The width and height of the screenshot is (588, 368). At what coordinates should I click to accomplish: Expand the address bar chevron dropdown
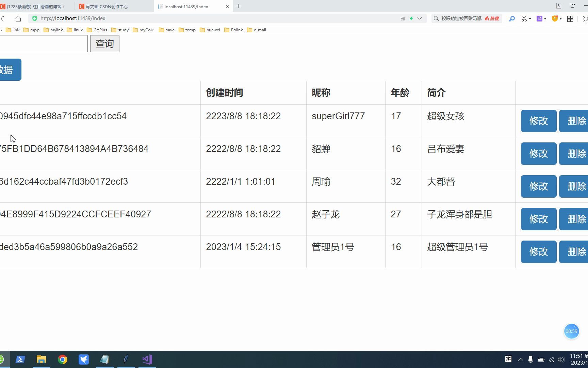(420, 18)
